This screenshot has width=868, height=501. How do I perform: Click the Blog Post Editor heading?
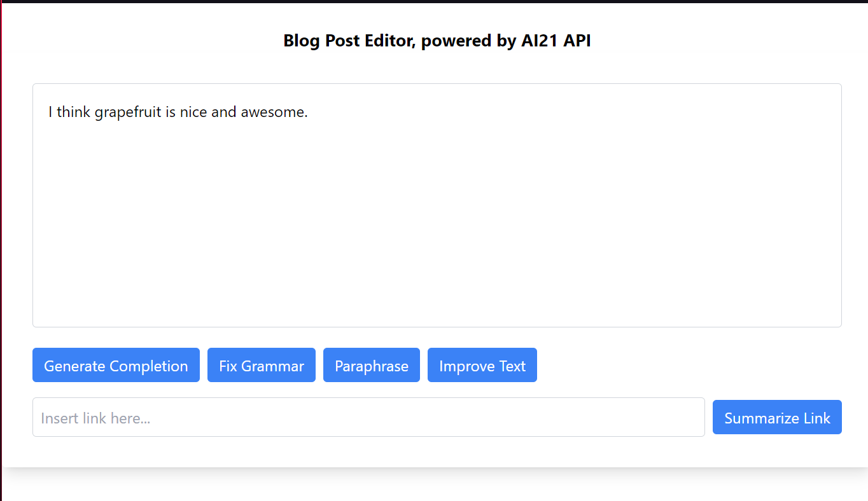coord(437,41)
